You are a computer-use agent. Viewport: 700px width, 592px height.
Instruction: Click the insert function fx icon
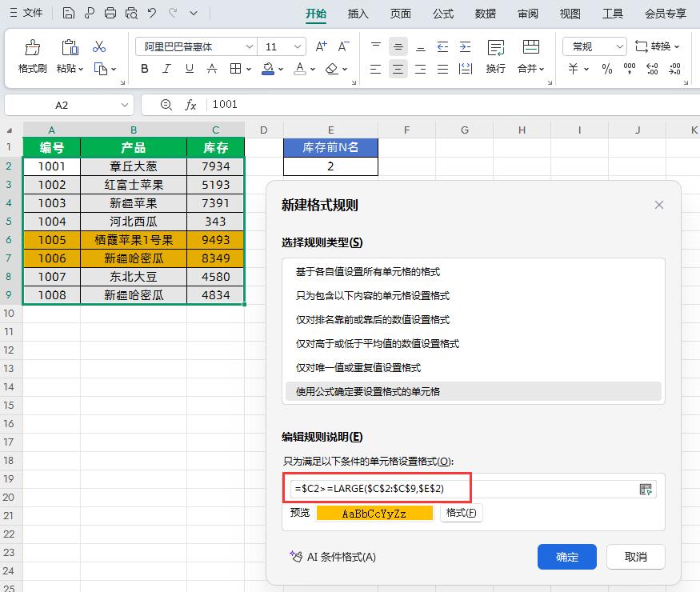(x=190, y=105)
